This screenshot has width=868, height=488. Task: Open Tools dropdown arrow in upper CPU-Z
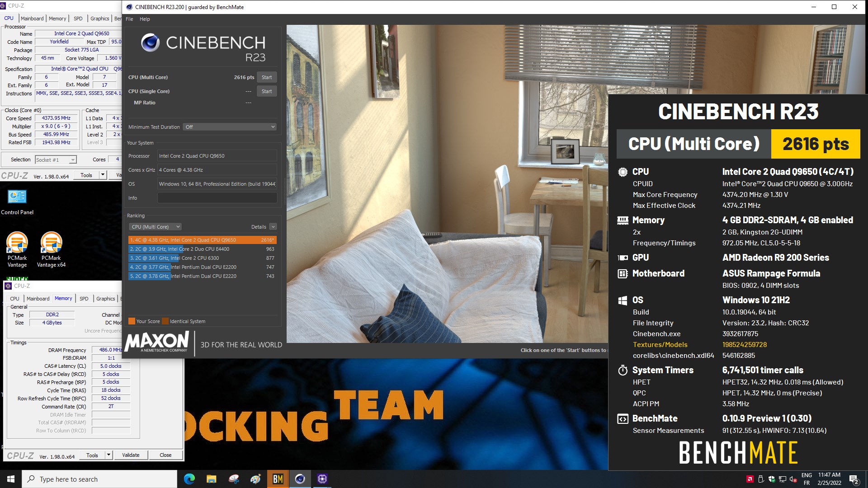pyautogui.click(x=103, y=175)
